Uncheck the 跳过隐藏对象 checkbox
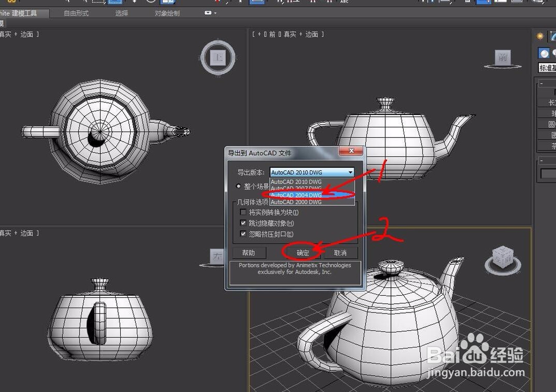This screenshot has height=392, width=556. pyautogui.click(x=243, y=223)
